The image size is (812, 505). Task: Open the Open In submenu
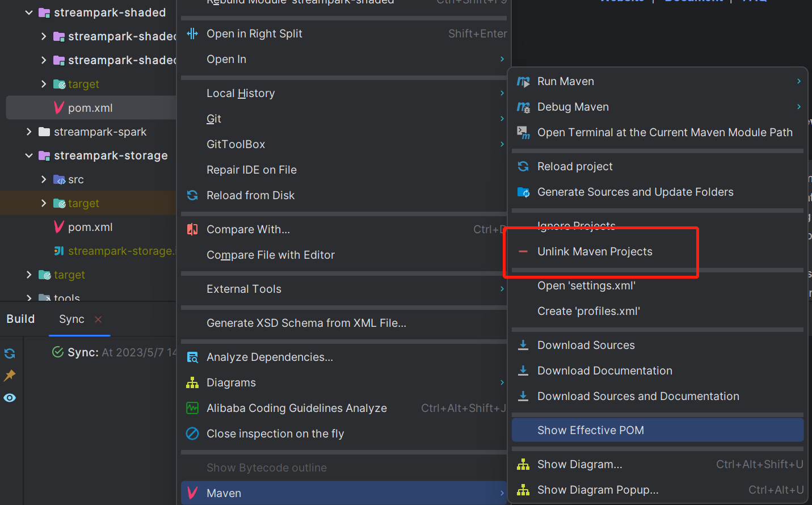pyautogui.click(x=344, y=59)
